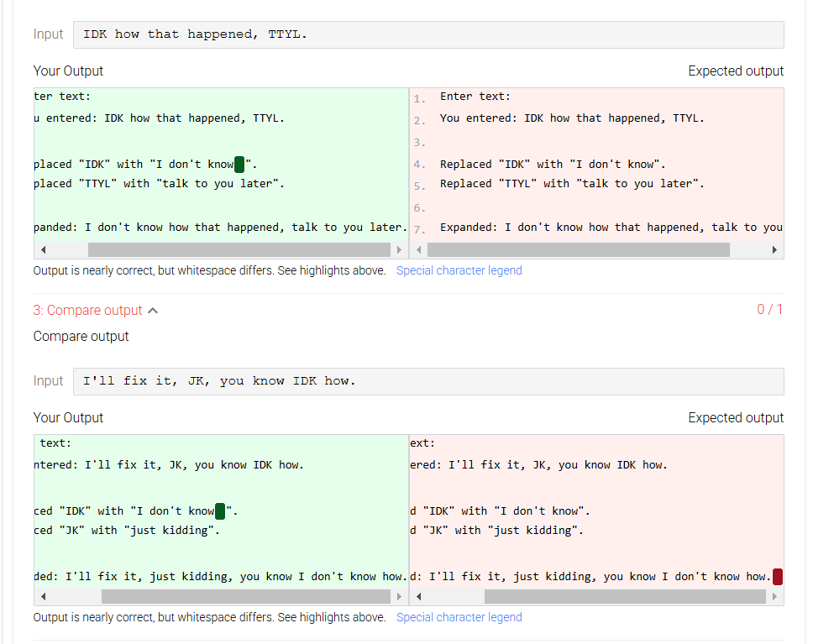The height and width of the screenshot is (644, 813).
Task: Click the right scroll arrow on second Expected output panel
Action: 774,596
